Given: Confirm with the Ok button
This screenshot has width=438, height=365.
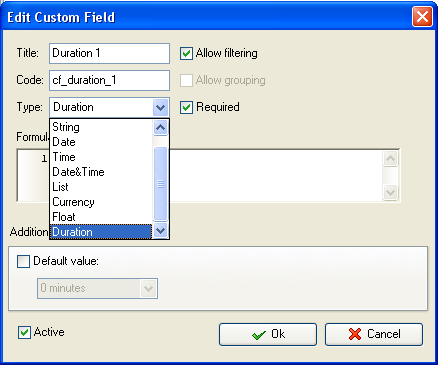Looking at the screenshot, I should click(268, 334).
